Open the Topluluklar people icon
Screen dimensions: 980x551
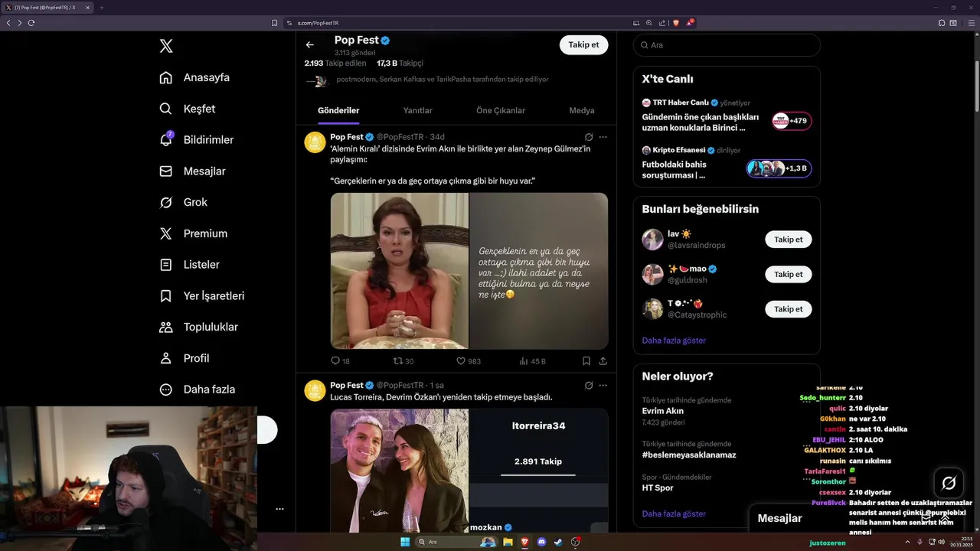165,327
